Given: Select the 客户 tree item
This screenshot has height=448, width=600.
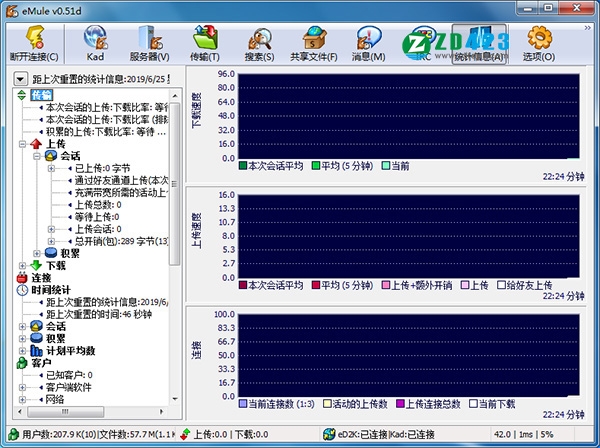Looking at the screenshot, I should (41, 363).
